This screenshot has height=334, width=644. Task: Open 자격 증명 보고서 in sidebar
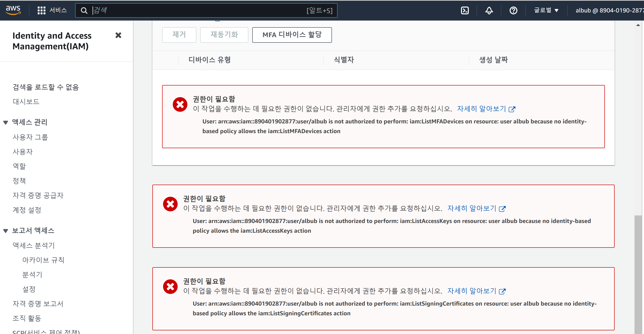click(x=38, y=304)
